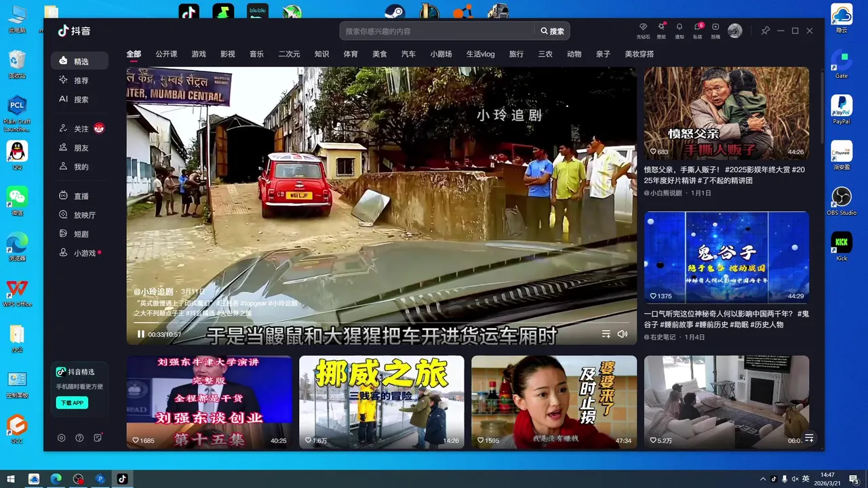
Task: Switch to the 影视 tab
Action: 228,54
